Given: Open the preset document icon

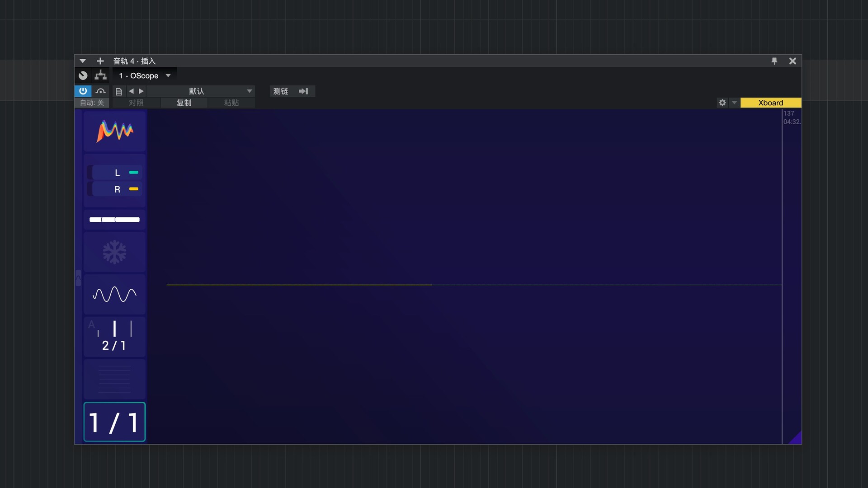Looking at the screenshot, I should (119, 91).
